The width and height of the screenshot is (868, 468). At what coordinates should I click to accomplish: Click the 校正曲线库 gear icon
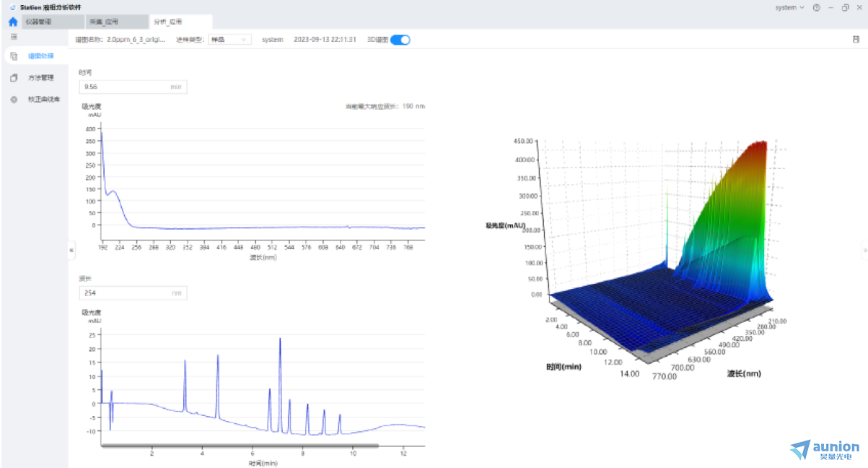14,100
